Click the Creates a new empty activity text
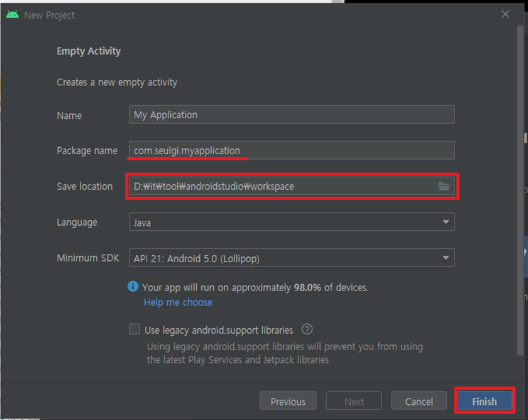This screenshot has height=420, width=528. [x=117, y=82]
